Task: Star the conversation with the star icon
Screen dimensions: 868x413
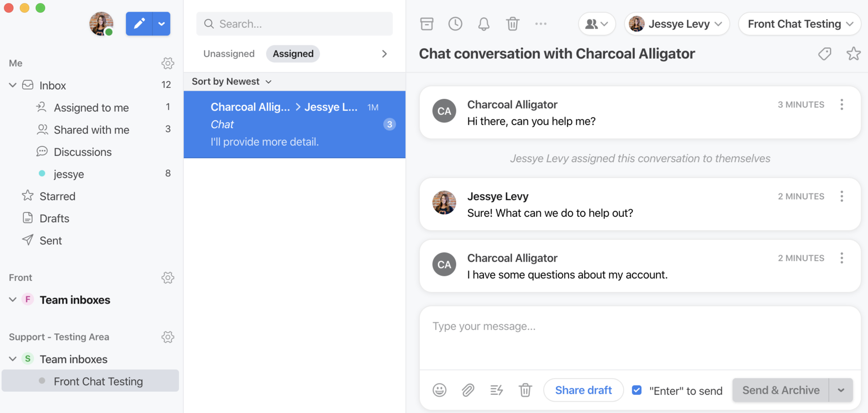Action: 853,53
